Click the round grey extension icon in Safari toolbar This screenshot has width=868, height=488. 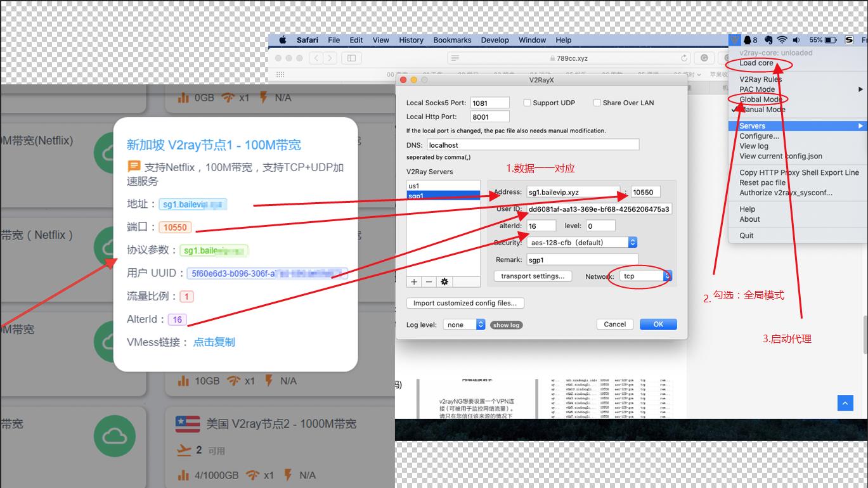(x=704, y=58)
